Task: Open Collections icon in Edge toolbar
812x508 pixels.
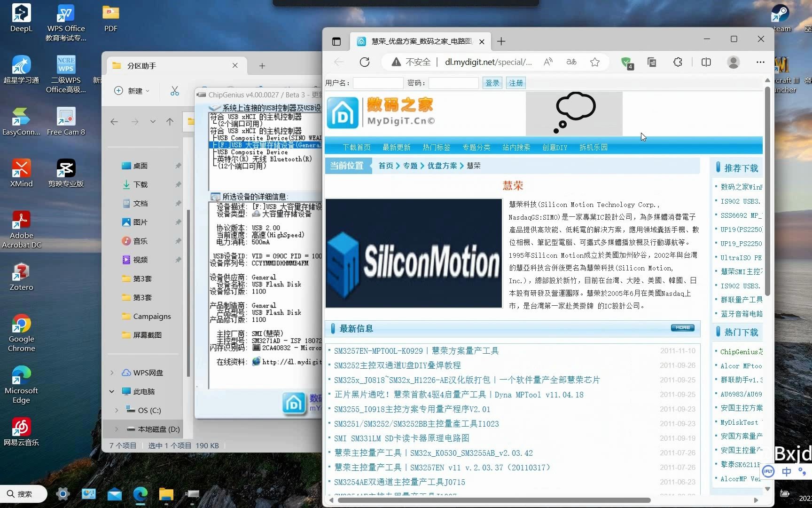Action: point(652,62)
